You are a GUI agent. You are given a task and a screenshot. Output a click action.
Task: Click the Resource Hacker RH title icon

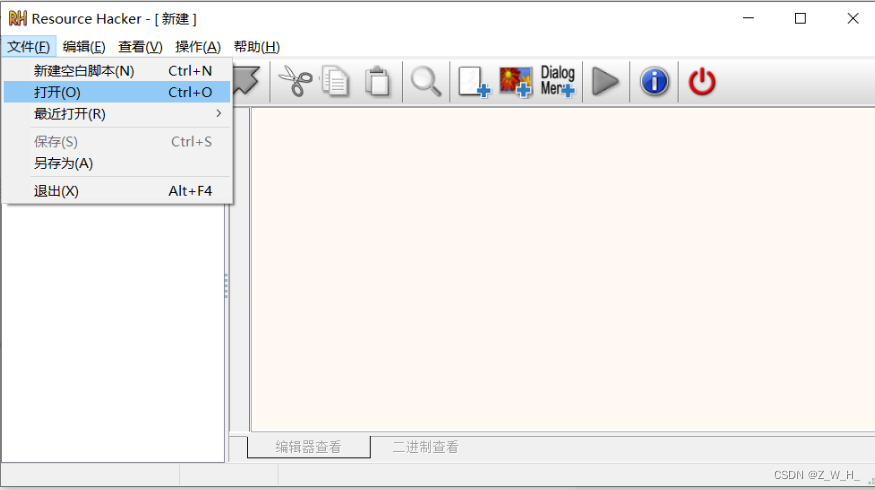(18, 18)
